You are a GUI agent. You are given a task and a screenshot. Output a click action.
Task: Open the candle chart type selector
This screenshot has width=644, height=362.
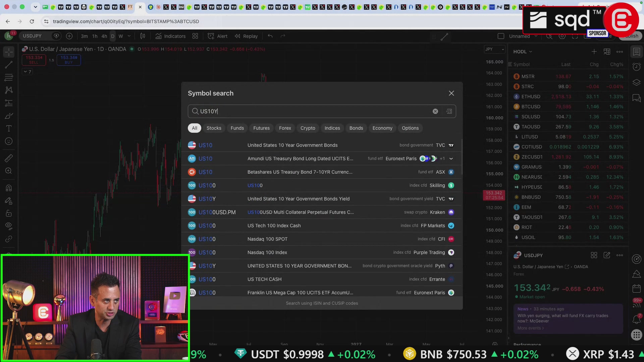[143, 36]
